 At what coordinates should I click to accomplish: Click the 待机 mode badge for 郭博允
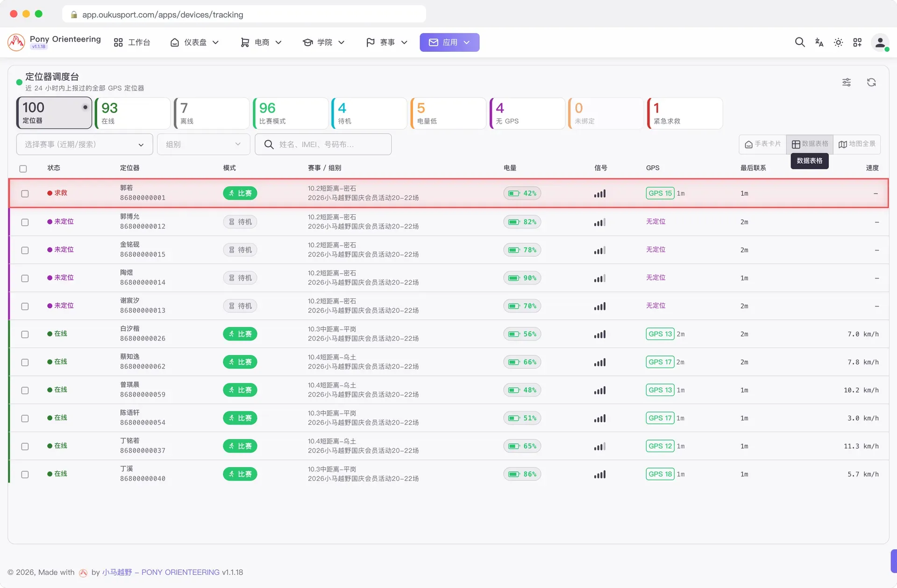[x=240, y=222]
